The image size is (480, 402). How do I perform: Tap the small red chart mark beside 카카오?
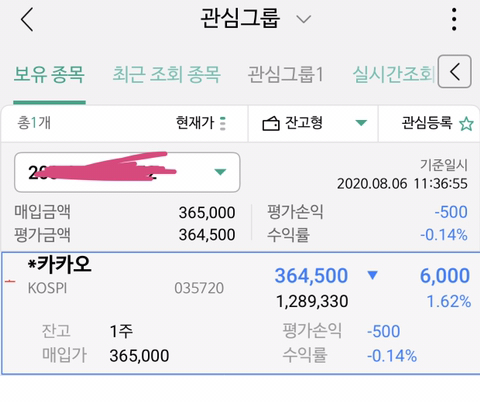point(10,282)
